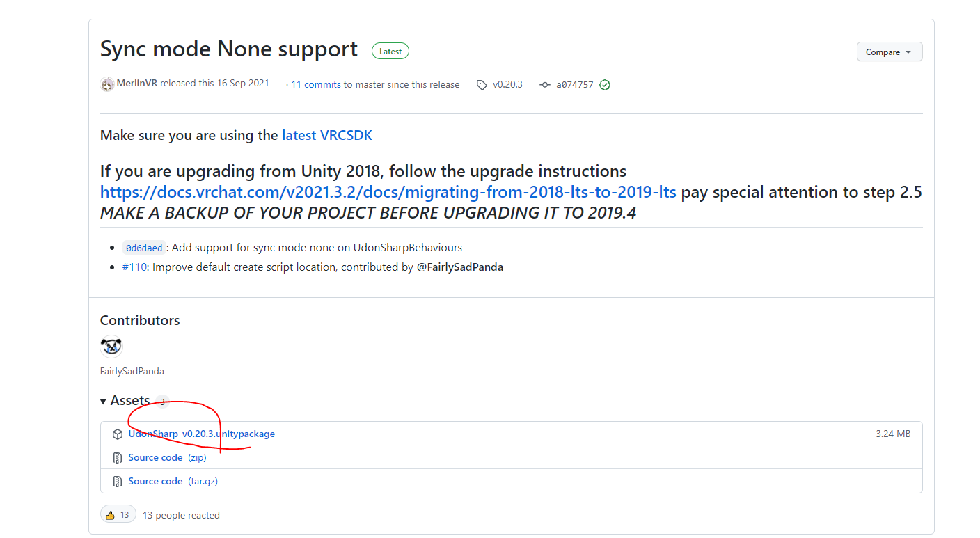The width and height of the screenshot is (980, 538).
Task: Open the docs.vrchat.com migration guide link
Action: click(x=388, y=192)
